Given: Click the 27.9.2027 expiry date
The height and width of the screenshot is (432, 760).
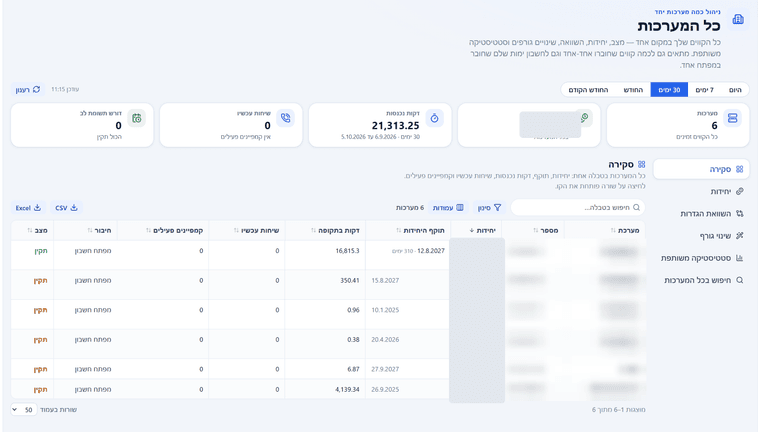Looking at the screenshot, I should click(385, 369).
